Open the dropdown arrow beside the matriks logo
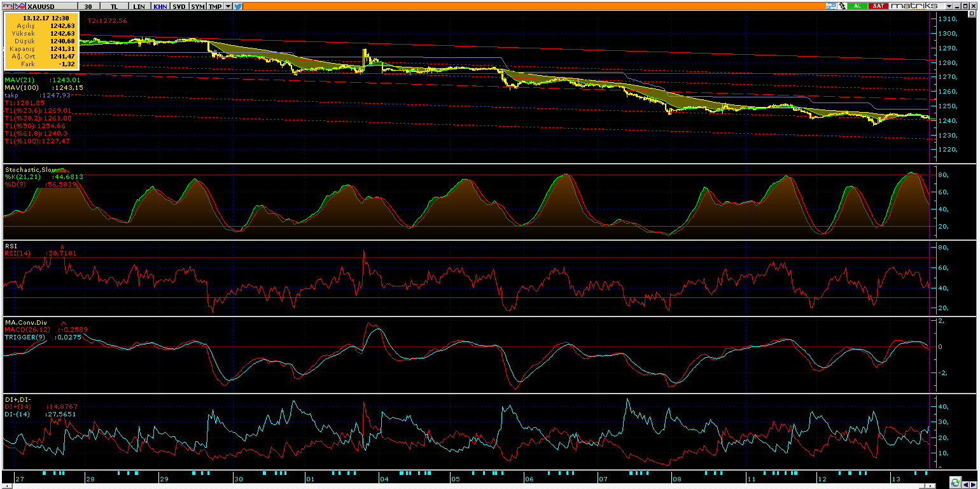Viewport: 980px width, 489px height. [948, 6]
